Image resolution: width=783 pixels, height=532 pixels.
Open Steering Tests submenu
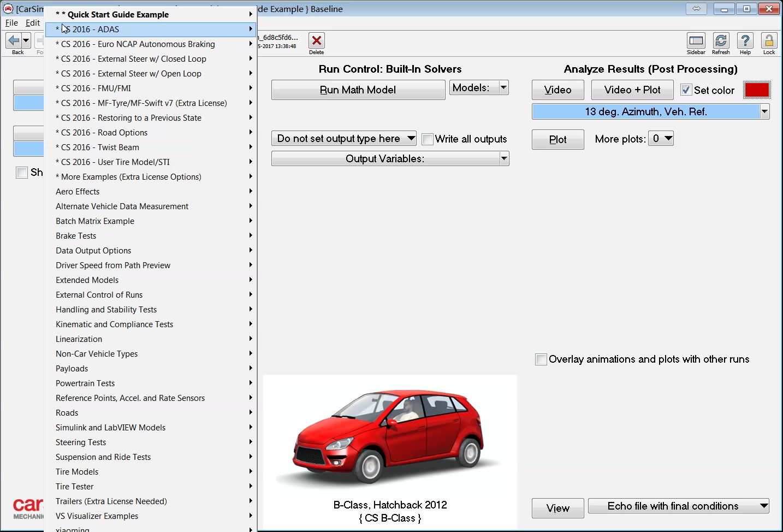[151, 442]
